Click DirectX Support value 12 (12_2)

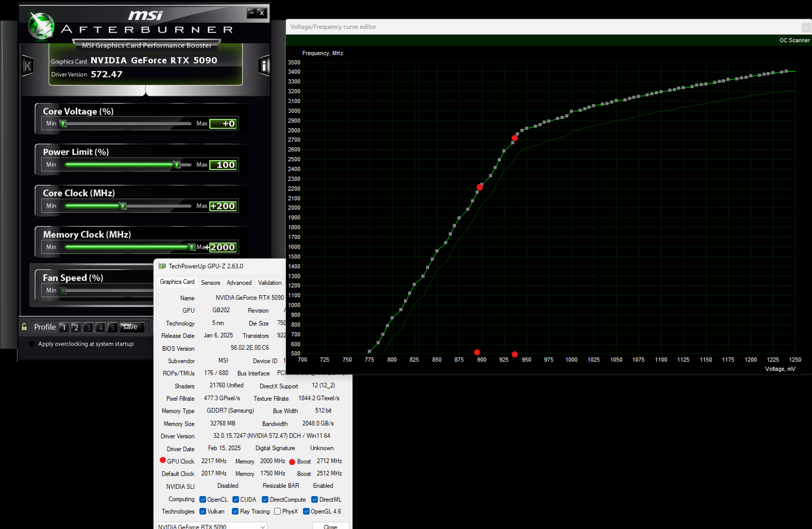click(x=323, y=385)
